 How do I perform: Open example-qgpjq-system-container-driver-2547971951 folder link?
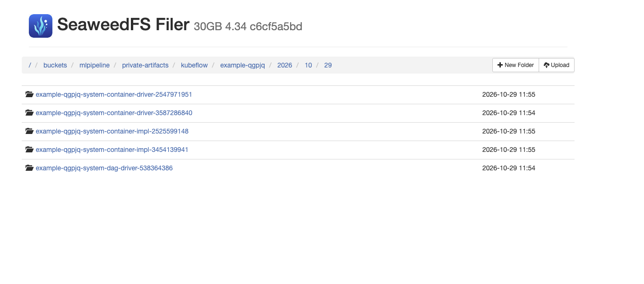(x=114, y=94)
